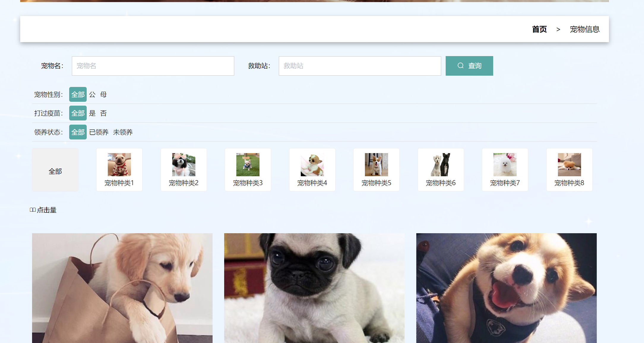The height and width of the screenshot is (343, 644).
Task: Go to 首页 via breadcrumb
Action: coord(539,29)
